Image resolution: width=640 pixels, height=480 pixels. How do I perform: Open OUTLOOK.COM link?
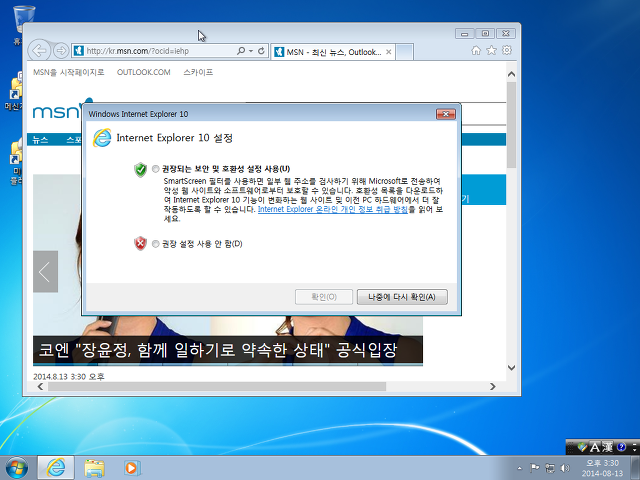tap(144, 72)
